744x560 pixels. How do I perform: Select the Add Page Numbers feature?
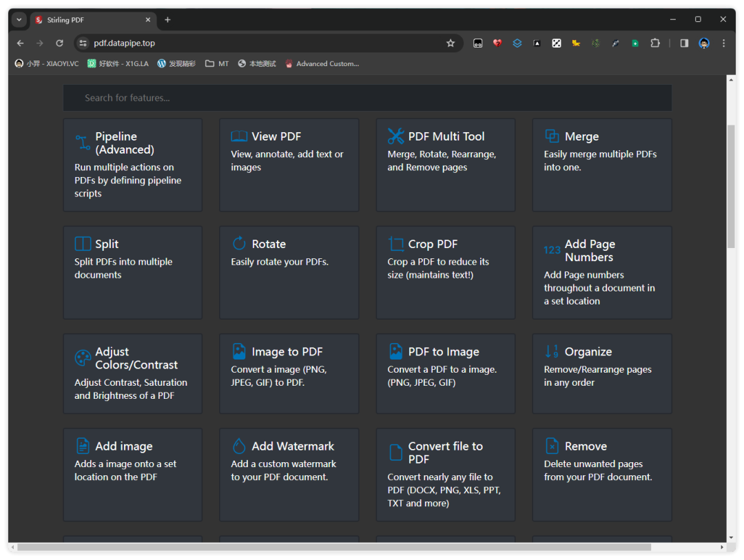(601, 272)
